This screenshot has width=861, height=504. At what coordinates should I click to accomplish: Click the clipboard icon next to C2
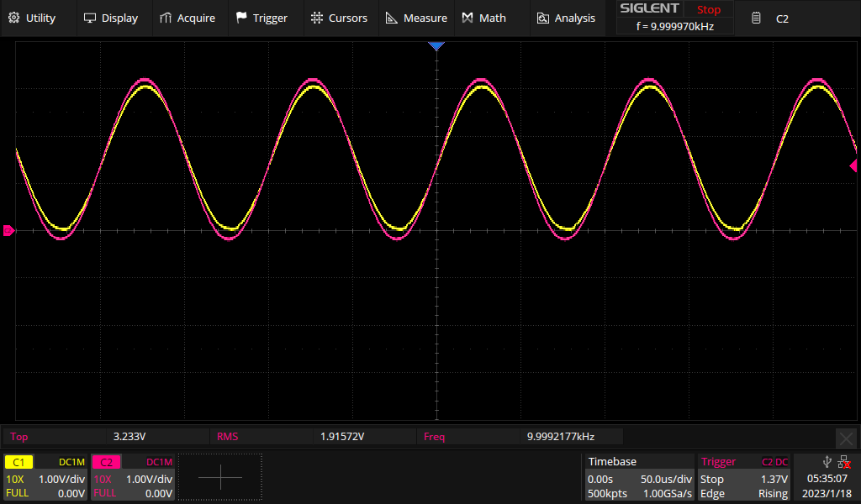pos(756,18)
